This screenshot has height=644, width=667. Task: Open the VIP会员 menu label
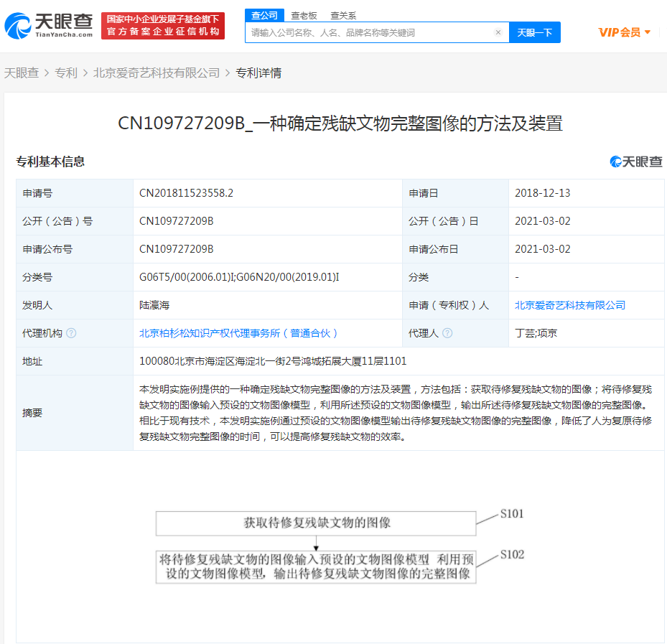[x=619, y=32]
